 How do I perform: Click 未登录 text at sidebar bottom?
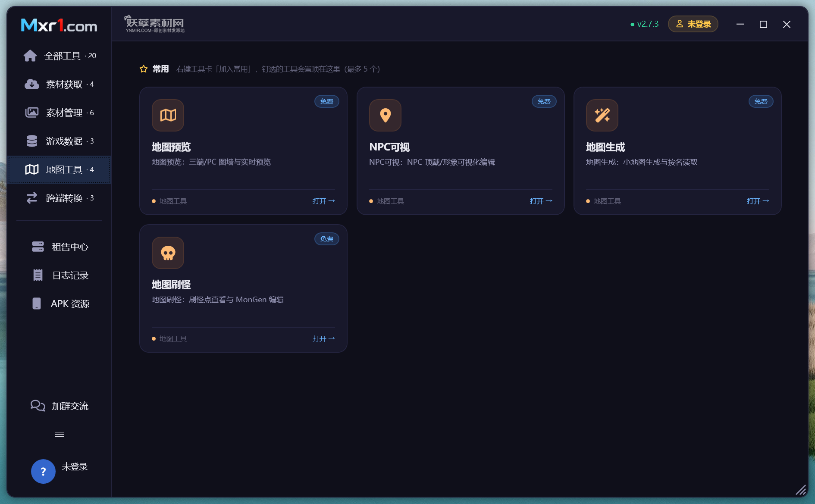coord(75,467)
